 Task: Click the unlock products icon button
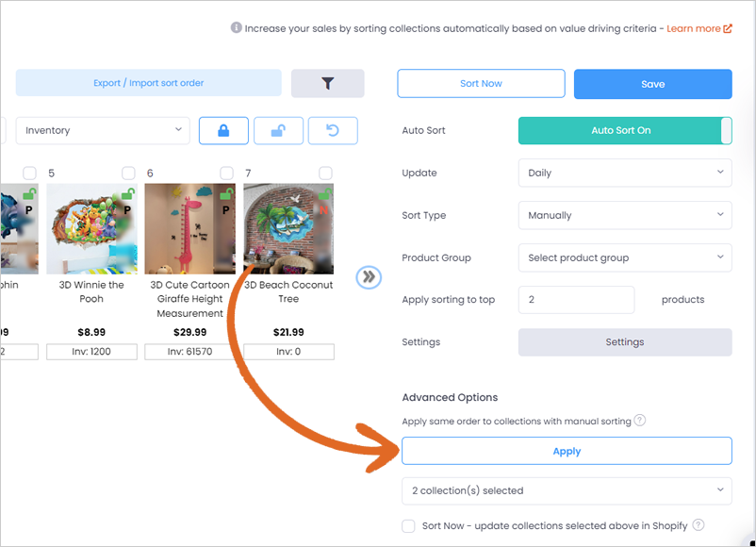click(278, 130)
